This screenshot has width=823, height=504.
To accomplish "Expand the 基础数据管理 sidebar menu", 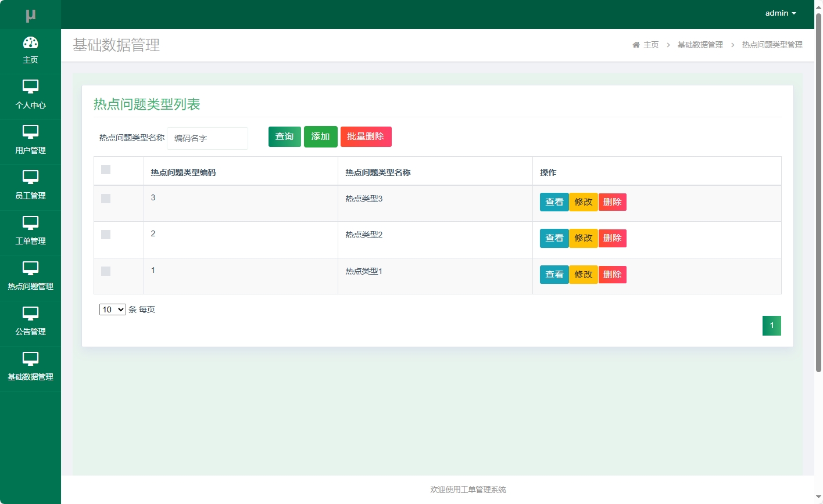I will (x=31, y=368).
